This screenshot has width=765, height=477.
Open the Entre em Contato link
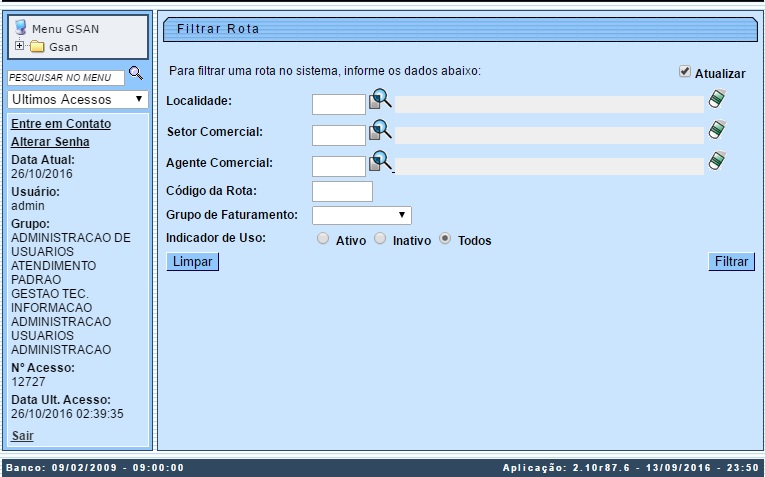tap(60, 124)
